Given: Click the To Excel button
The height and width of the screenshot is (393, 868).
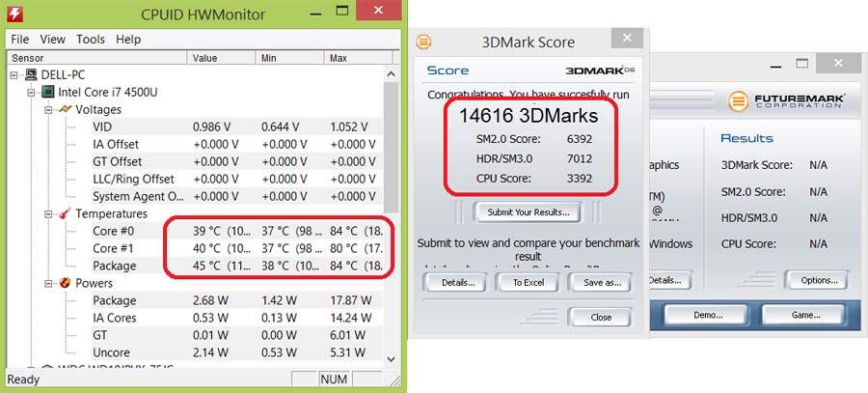Looking at the screenshot, I should (x=529, y=283).
